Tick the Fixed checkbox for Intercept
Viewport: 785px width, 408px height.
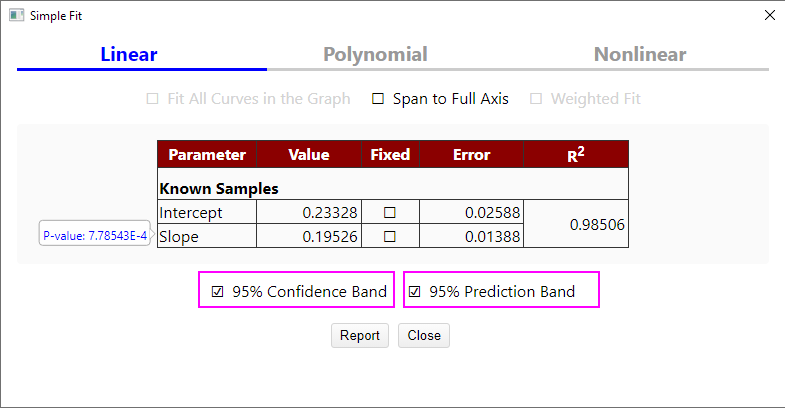pyautogui.click(x=390, y=213)
